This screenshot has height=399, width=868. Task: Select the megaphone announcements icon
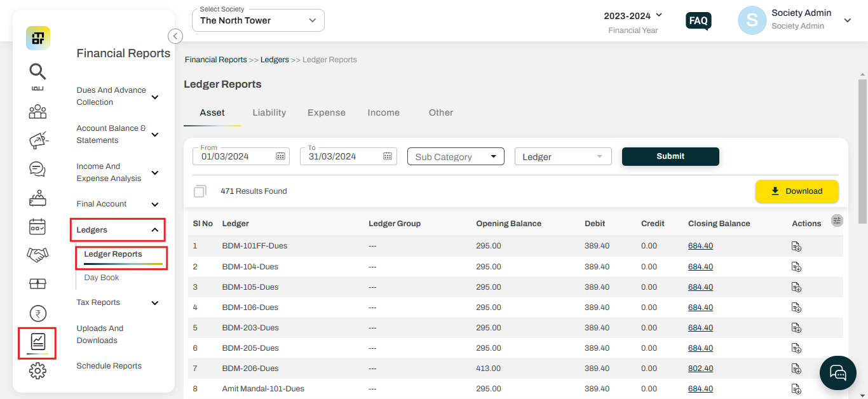pyautogui.click(x=37, y=140)
